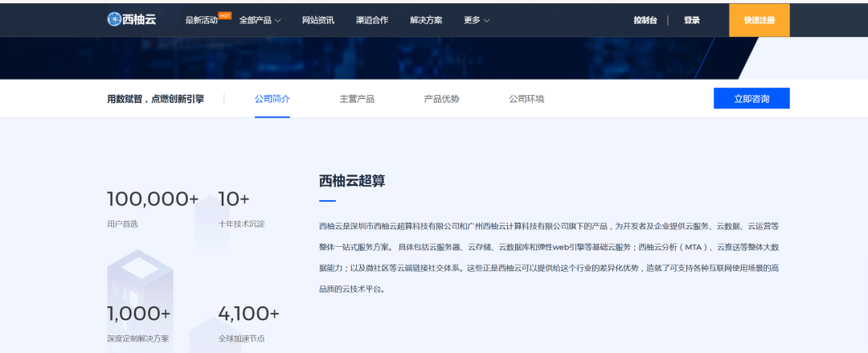Switch to the 公司环境 tab

click(x=526, y=99)
